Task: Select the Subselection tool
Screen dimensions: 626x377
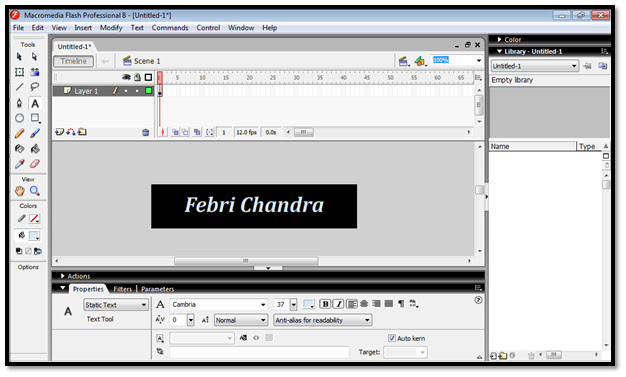Action: [x=35, y=57]
